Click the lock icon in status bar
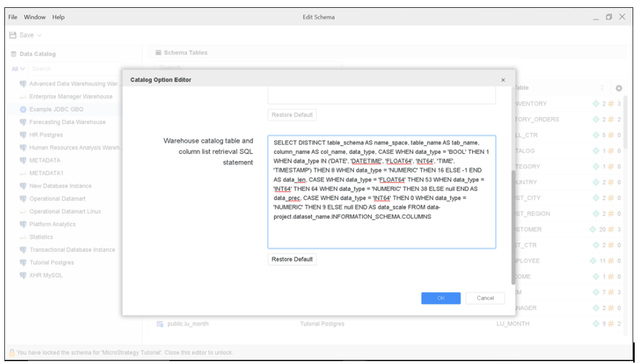 12,352
